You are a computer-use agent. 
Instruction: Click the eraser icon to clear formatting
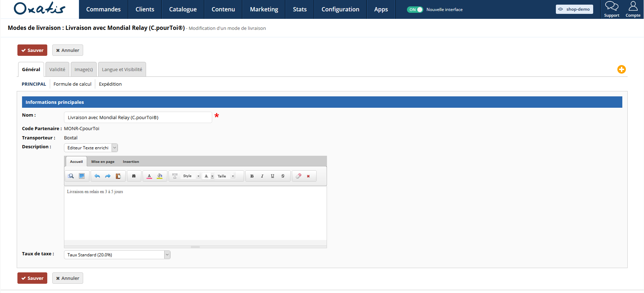pos(299,176)
